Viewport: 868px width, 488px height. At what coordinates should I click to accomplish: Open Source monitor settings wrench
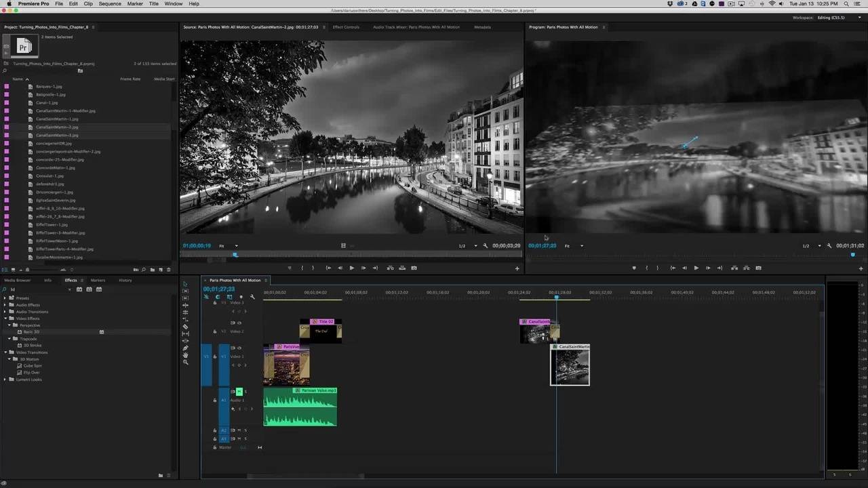[x=486, y=246]
